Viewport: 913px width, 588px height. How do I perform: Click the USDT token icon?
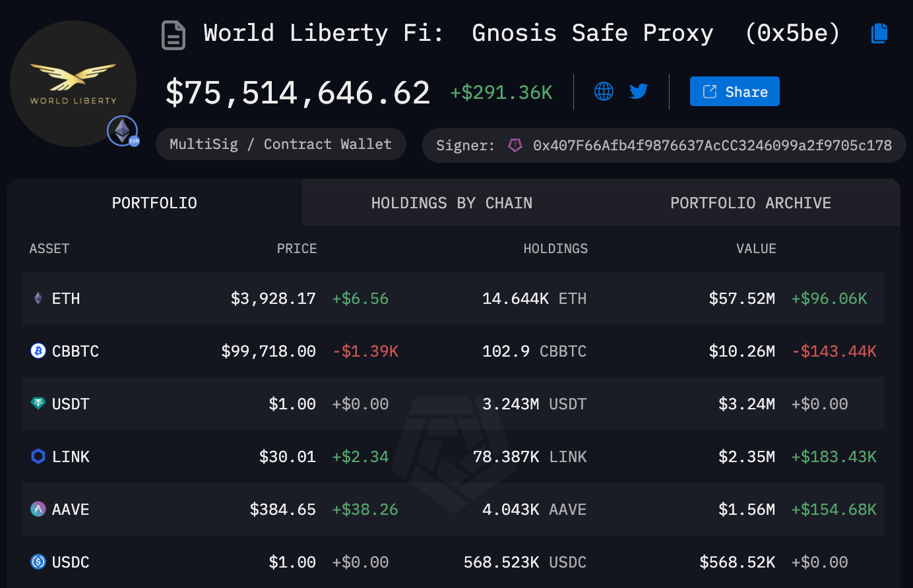coord(38,403)
